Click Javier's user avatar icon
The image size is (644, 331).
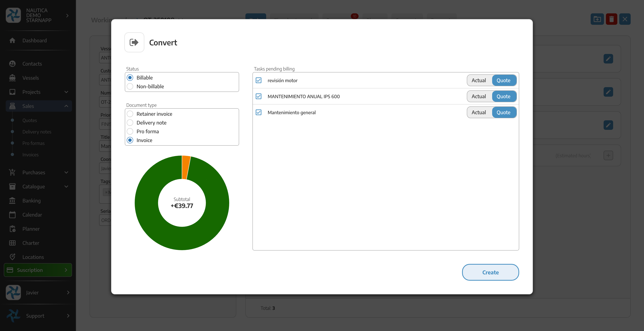coord(13,292)
